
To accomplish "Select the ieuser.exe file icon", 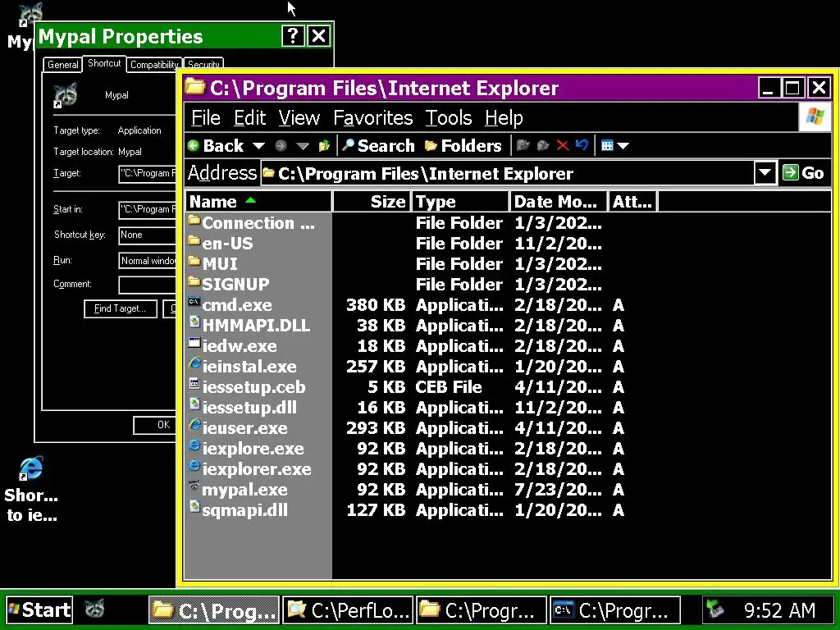I will click(x=194, y=426).
